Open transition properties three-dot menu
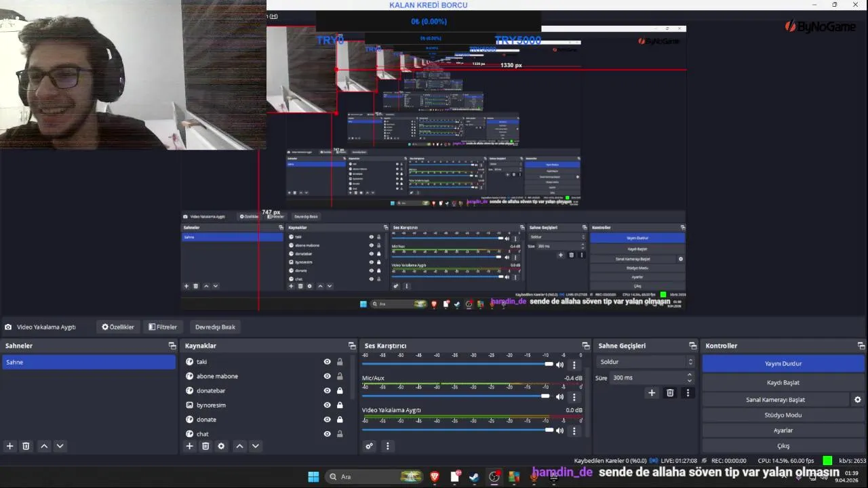Image resolution: width=868 pixels, height=488 pixels. 688,392
